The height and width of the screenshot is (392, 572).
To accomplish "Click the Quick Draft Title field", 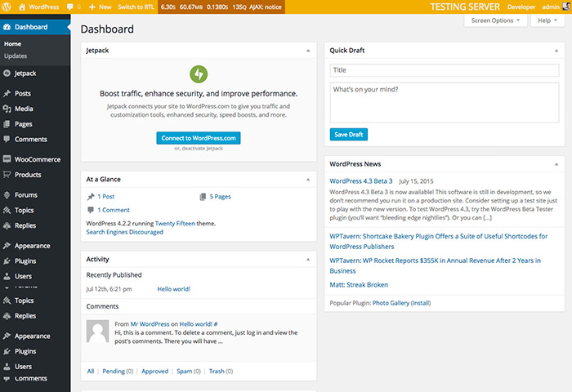I will (x=444, y=71).
